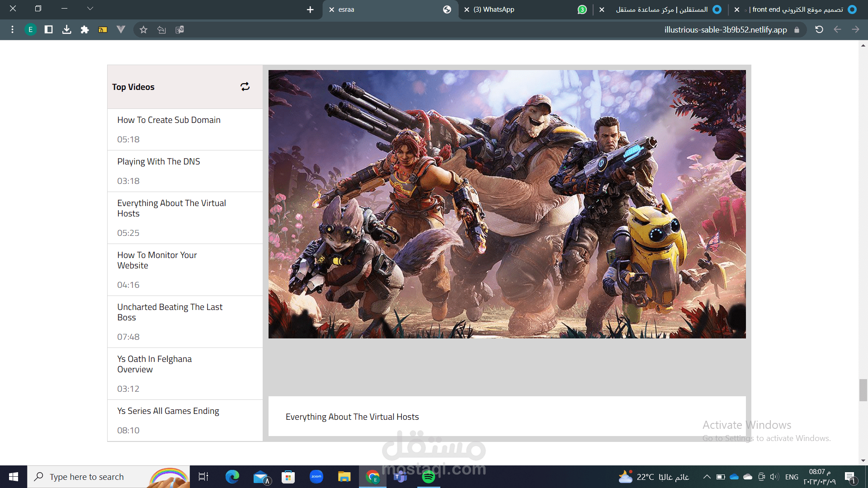Open the green E profile avatar
This screenshot has height=488, width=868.
[x=30, y=29]
